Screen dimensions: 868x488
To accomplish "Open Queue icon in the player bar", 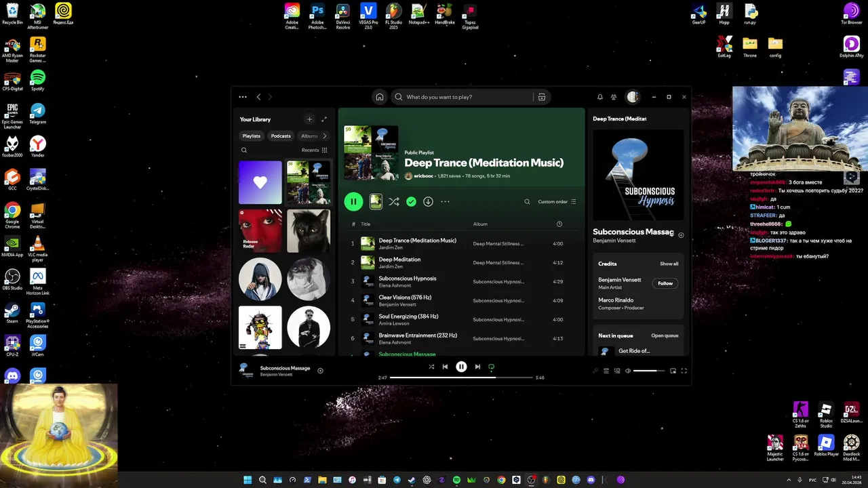I will [x=606, y=371].
